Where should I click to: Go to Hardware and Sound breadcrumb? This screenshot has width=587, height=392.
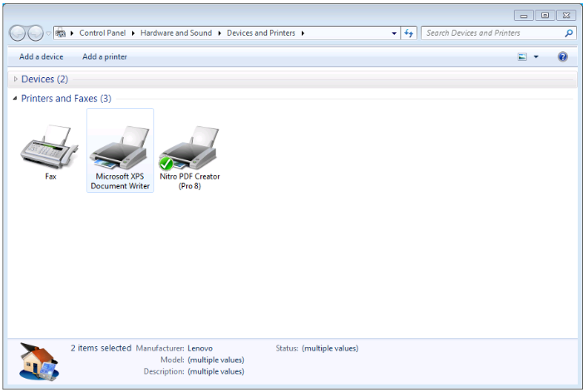pos(176,33)
